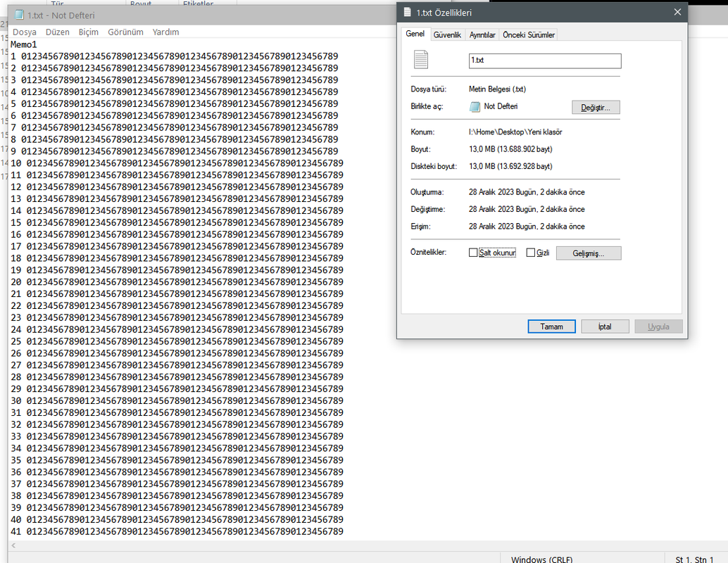Click the Değiştir... button

coord(596,107)
